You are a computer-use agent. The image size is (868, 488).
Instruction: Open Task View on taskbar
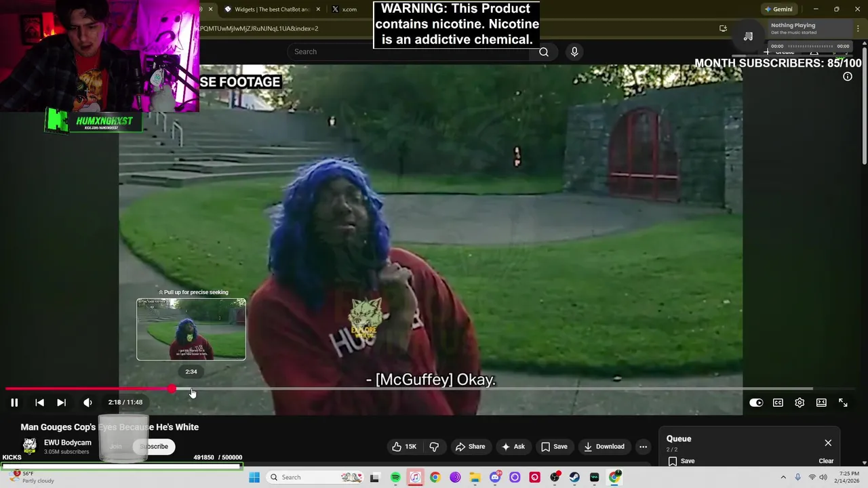pos(374,477)
